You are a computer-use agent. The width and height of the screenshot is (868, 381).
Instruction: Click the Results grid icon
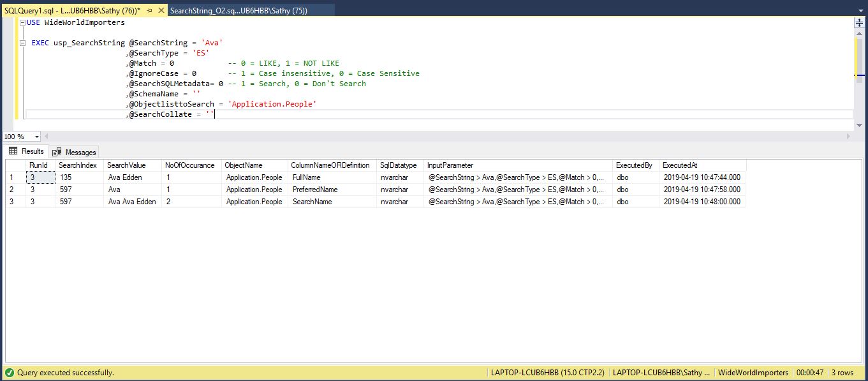coord(13,151)
